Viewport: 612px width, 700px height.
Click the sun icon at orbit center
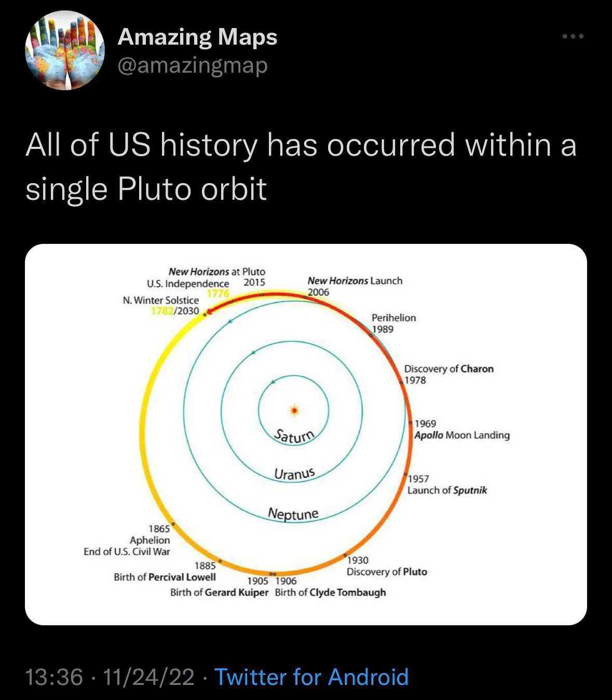[294, 410]
